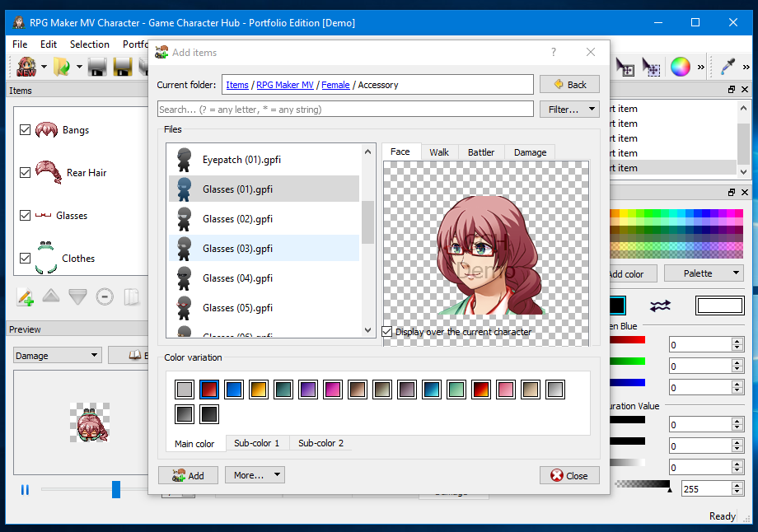This screenshot has height=532, width=758.
Task: Pause the preview animation
Action: point(26,490)
